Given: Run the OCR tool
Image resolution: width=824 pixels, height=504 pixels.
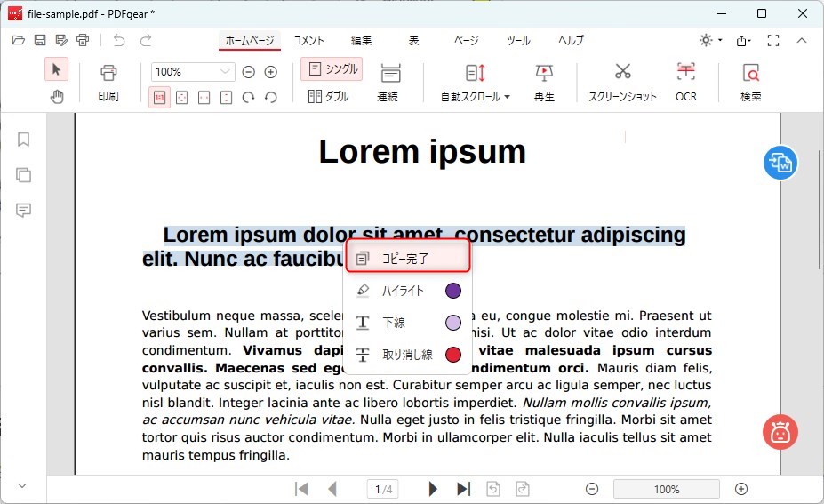Looking at the screenshot, I should (x=686, y=83).
